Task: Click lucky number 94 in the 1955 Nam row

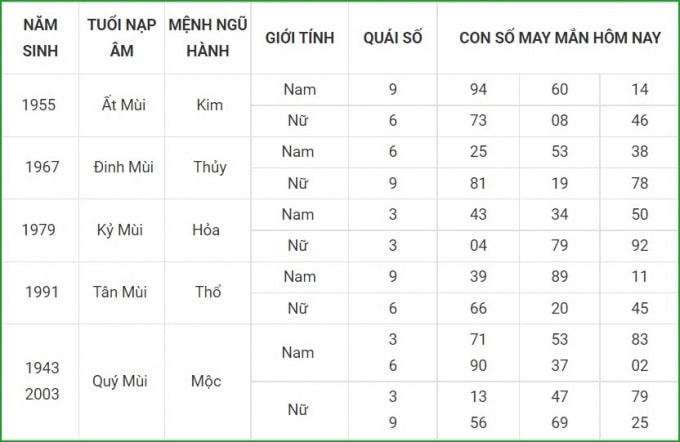Action: [x=478, y=89]
